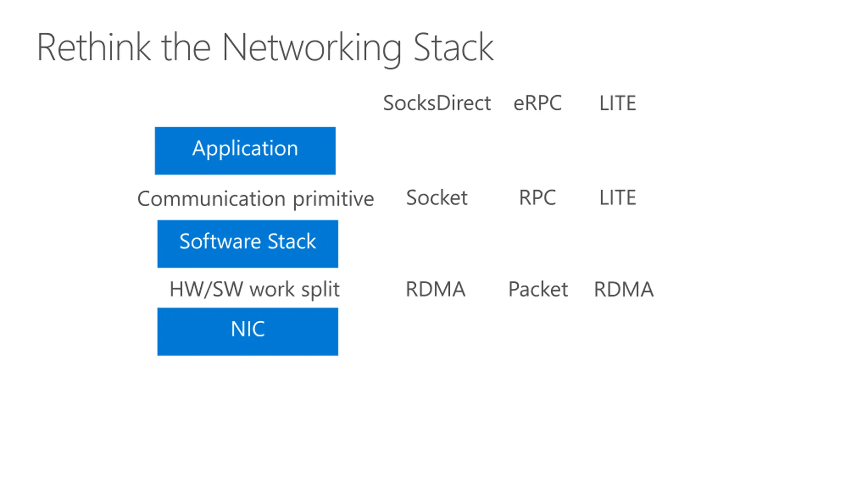Click 'RDMA' under the LITE column
The height and width of the screenshot is (488, 868).
[624, 289]
